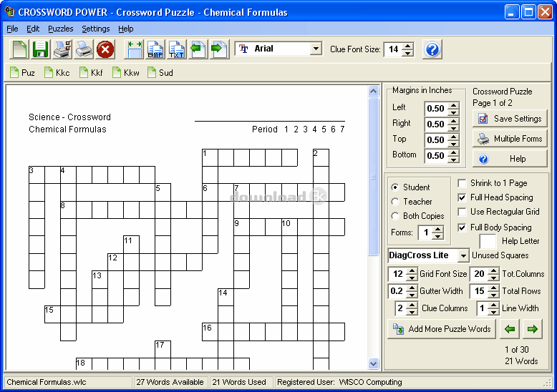Open the Arial font dropdown

point(316,49)
